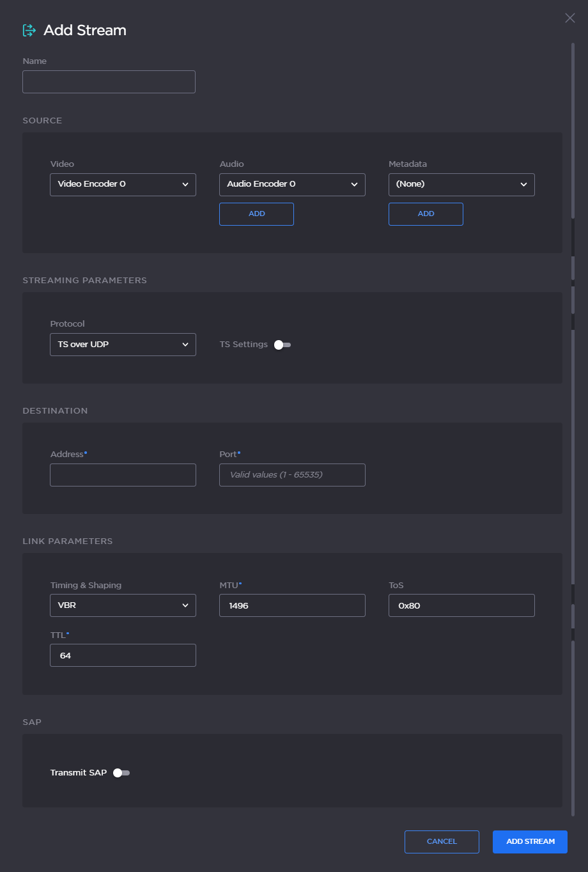This screenshot has height=872, width=588.
Task: Open the Video encoder dropdown
Action: tap(123, 184)
